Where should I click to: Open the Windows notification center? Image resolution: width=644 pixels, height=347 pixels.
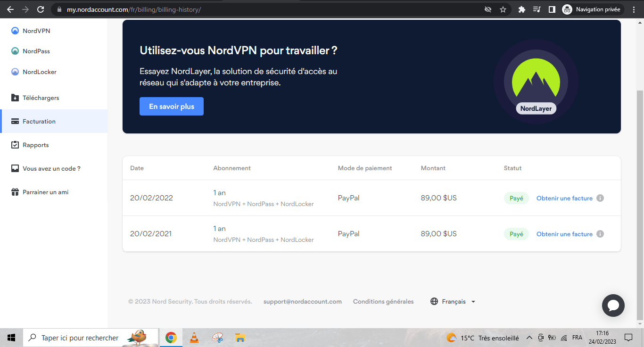pos(628,338)
